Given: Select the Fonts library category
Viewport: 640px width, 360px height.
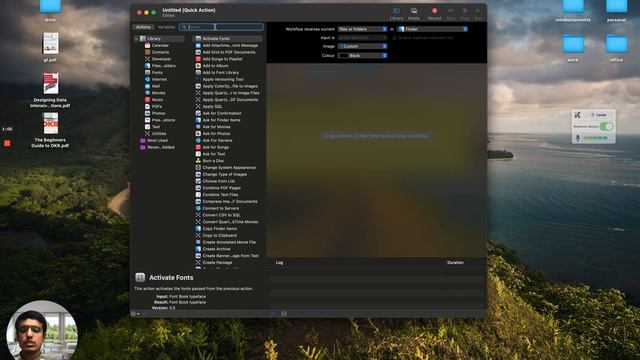Looking at the screenshot, I should tap(153, 73).
